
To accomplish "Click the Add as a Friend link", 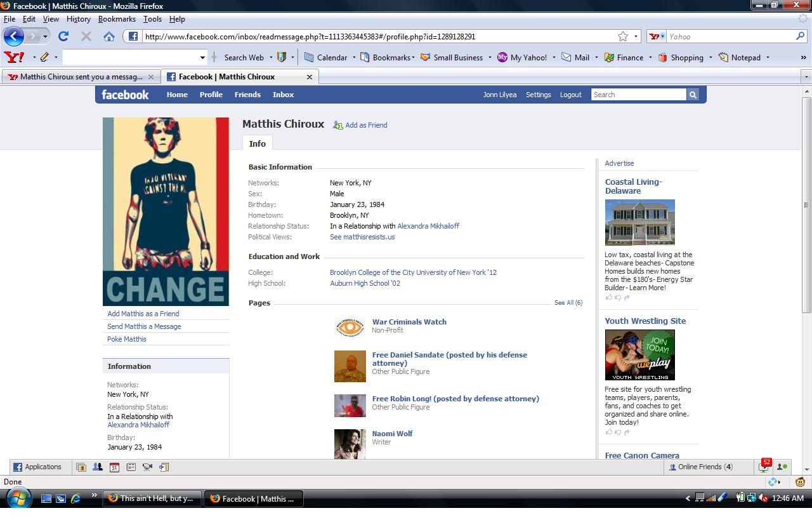I will click(x=366, y=125).
